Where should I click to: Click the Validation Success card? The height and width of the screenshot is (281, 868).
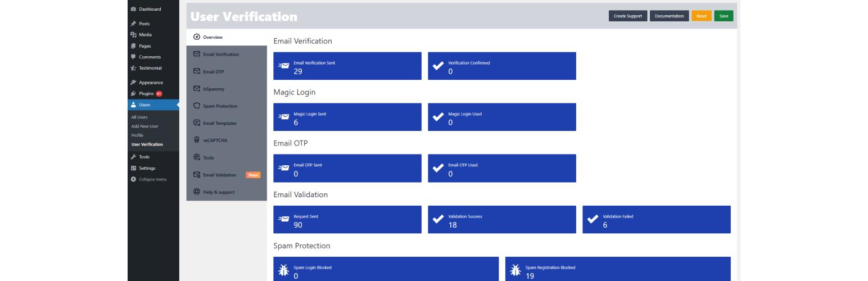coord(502,219)
